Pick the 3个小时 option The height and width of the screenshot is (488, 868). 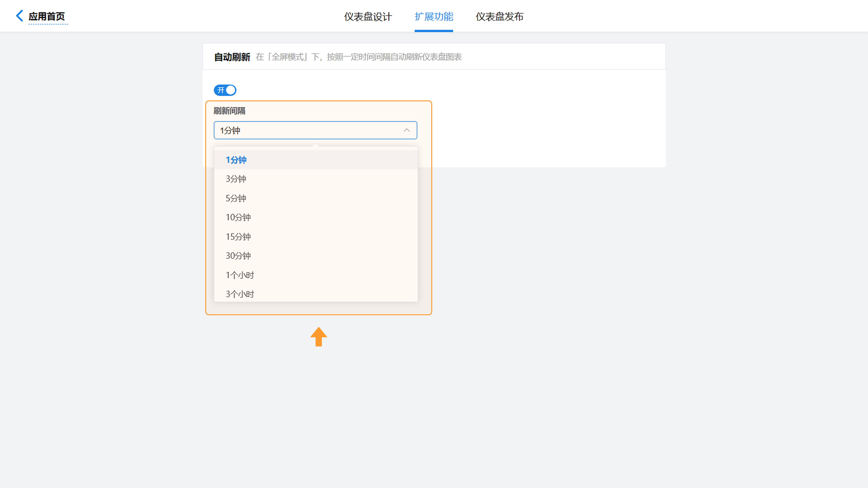(x=316, y=293)
